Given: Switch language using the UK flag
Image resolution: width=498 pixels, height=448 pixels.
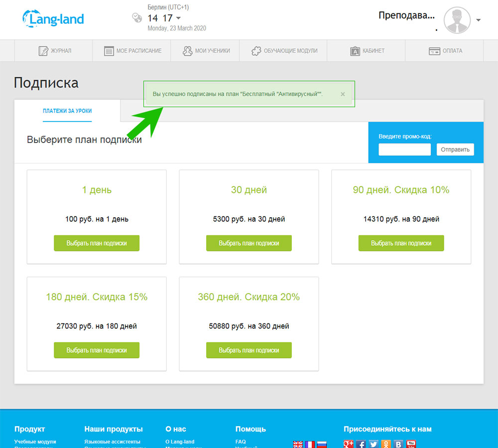Looking at the screenshot, I should click(298, 444).
